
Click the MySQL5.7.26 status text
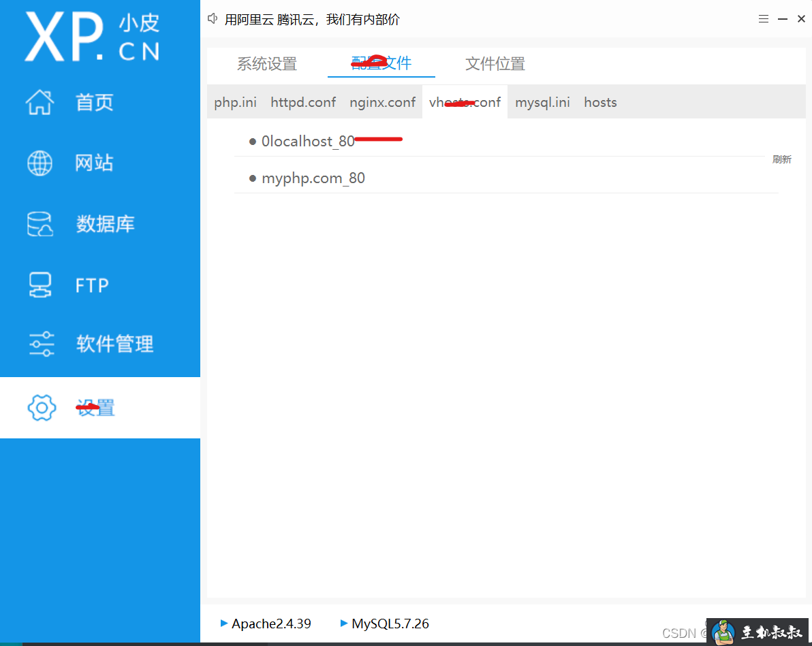tap(390, 624)
